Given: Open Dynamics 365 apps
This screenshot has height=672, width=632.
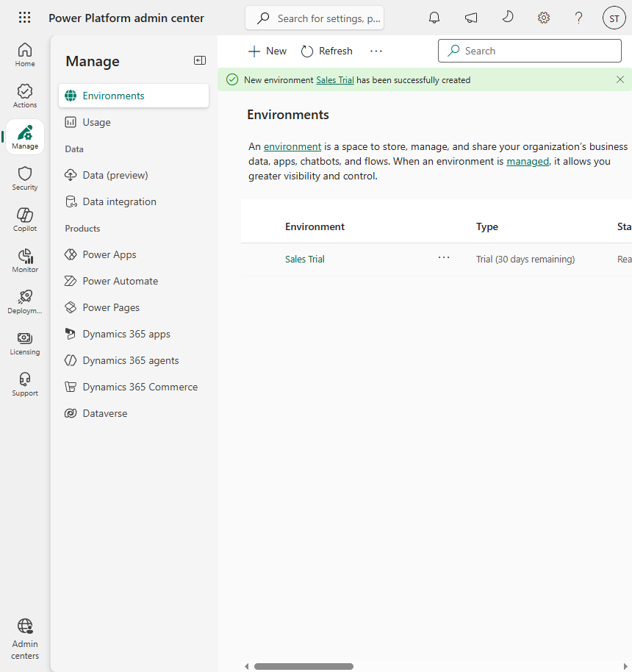Looking at the screenshot, I should click(x=134, y=334).
